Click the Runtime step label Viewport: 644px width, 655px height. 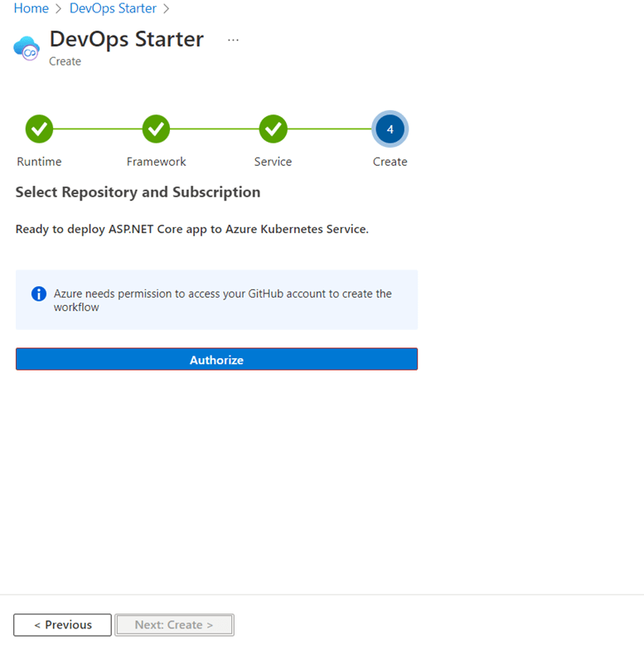click(x=39, y=162)
